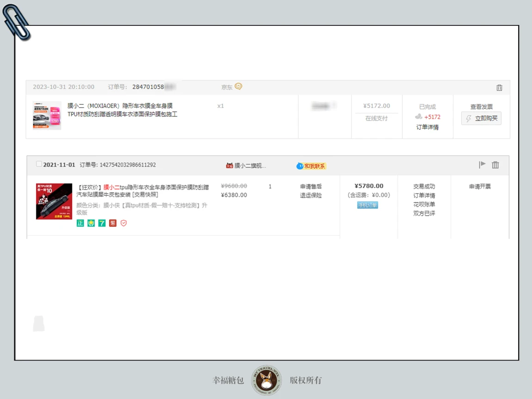Viewport: 532px width, 399px height.
Task: Open the 膜小二（MOXIAOER）隐形车衣膜 product title
Action: [122, 110]
